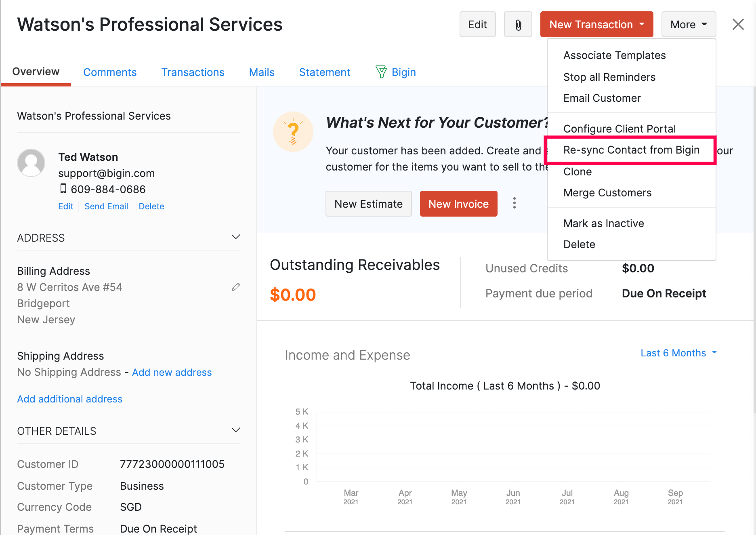Viewport: 756px width, 535px height.
Task: Select Mark as Inactive option
Action: (x=603, y=223)
